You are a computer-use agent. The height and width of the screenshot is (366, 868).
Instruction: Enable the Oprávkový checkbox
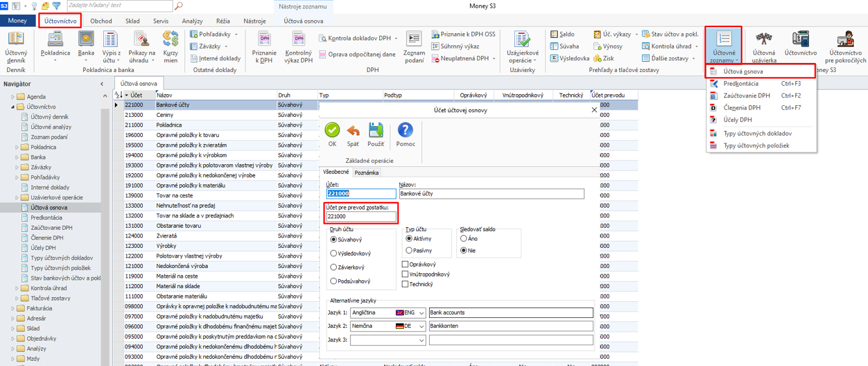406,265
